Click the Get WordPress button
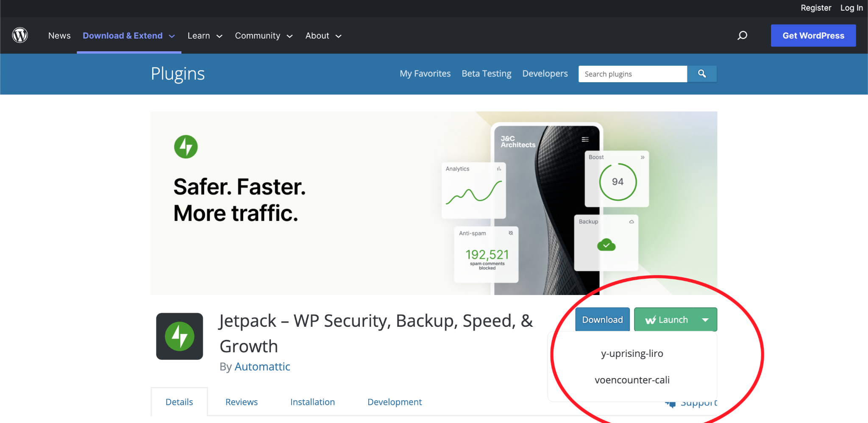Screen dimensions: 868x423 click(813, 36)
